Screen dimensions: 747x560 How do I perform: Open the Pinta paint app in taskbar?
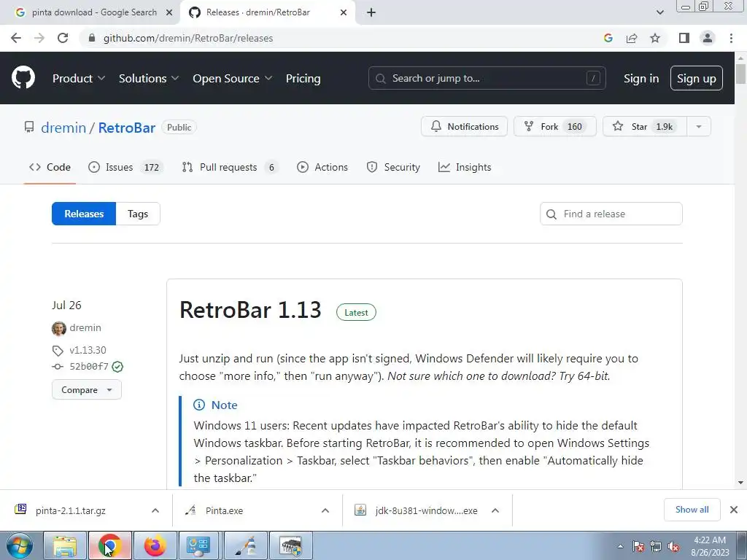point(246,545)
